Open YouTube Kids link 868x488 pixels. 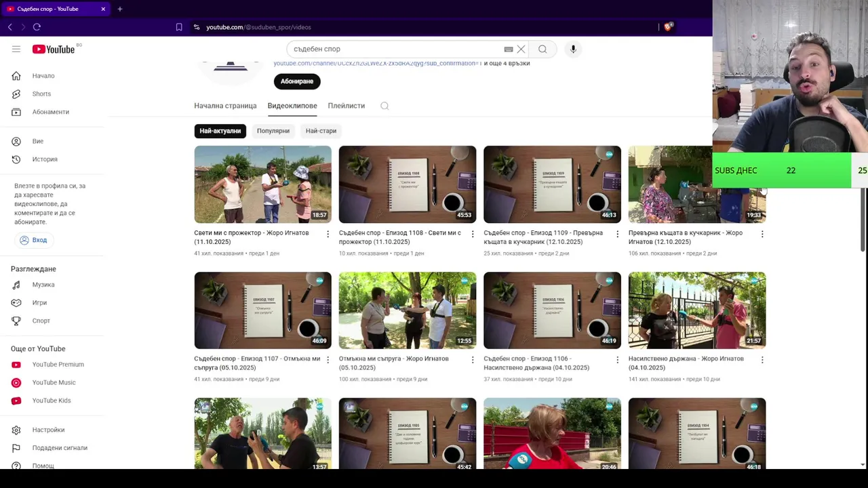(x=53, y=401)
